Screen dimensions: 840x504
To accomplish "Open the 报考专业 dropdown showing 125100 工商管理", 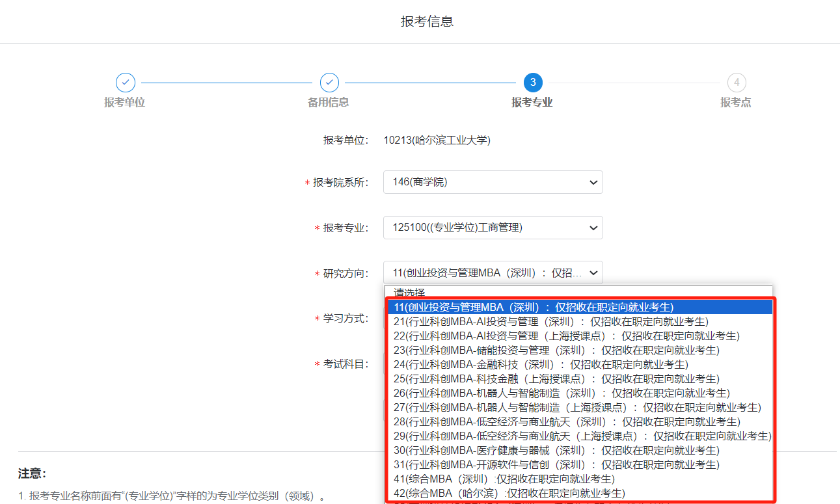I will 493,228.
